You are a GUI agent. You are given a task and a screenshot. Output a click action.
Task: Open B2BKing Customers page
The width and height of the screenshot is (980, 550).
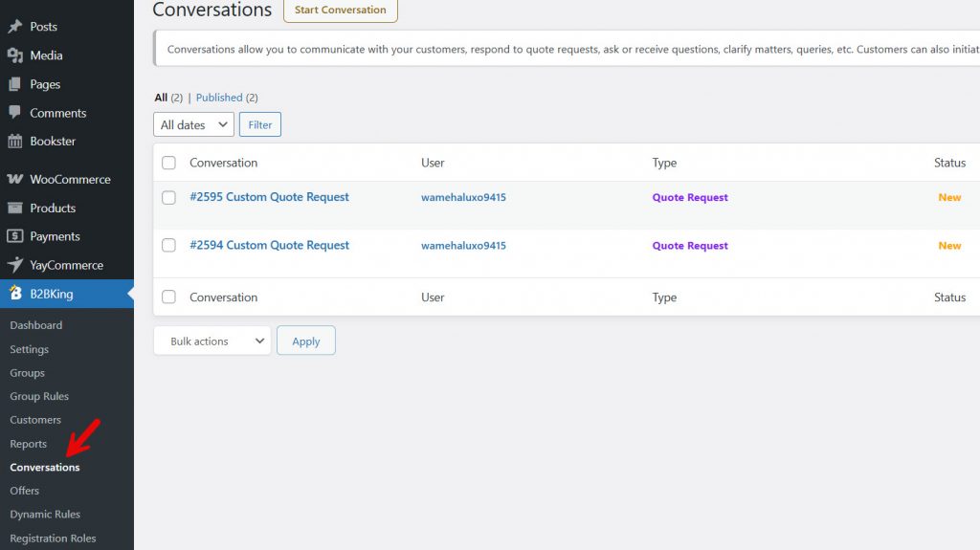35,419
